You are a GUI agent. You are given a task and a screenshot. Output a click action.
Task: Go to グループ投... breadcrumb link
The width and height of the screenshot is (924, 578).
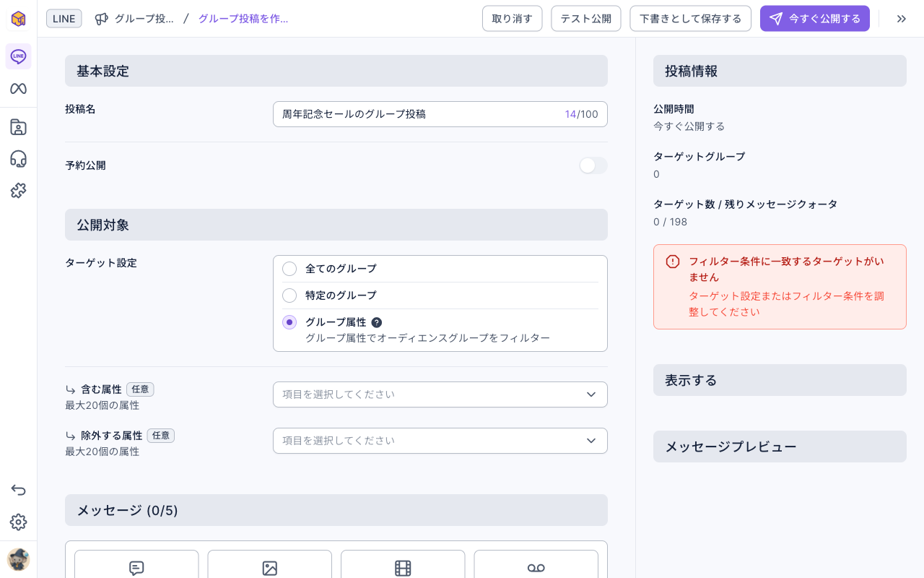[x=144, y=19]
